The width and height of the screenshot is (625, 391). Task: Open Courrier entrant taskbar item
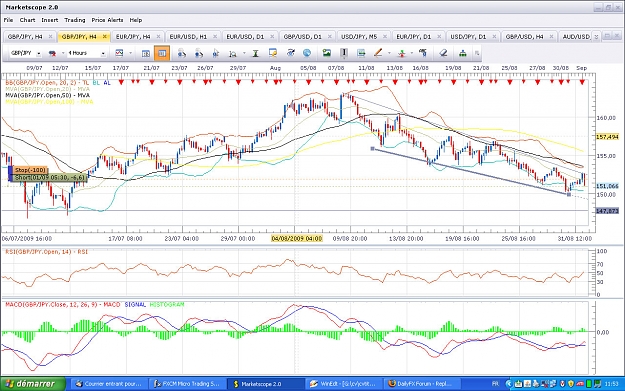pos(109,384)
